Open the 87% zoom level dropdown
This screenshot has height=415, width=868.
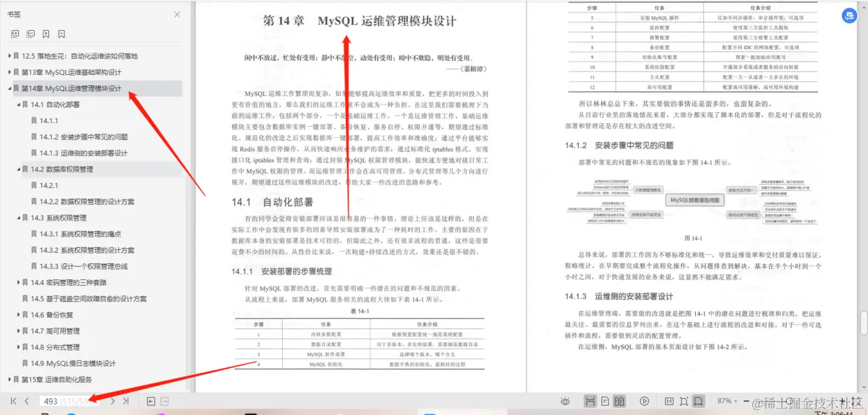coord(728,401)
